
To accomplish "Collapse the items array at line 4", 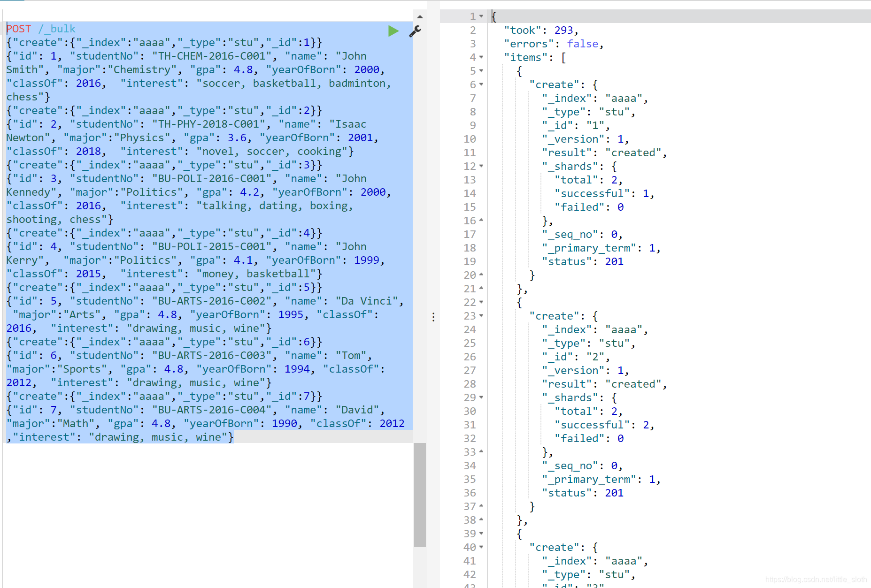I will pyautogui.click(x=481, y=57).
